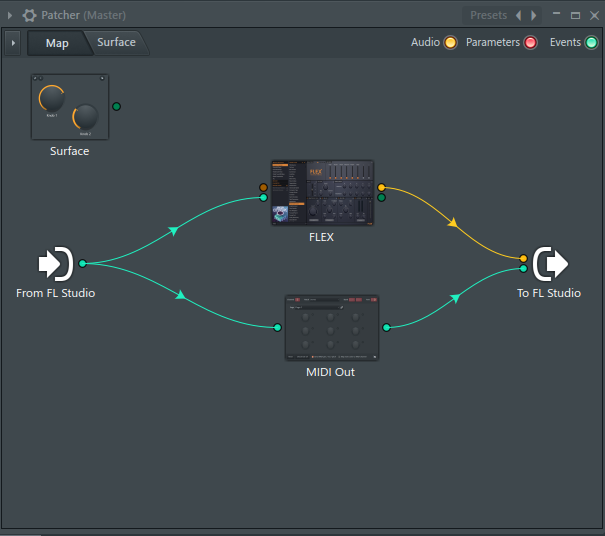Image resolution: width=605 pixels, height=536 pixels.
Task: Select the From FL Studio input icon
Action: click(56, 264)
